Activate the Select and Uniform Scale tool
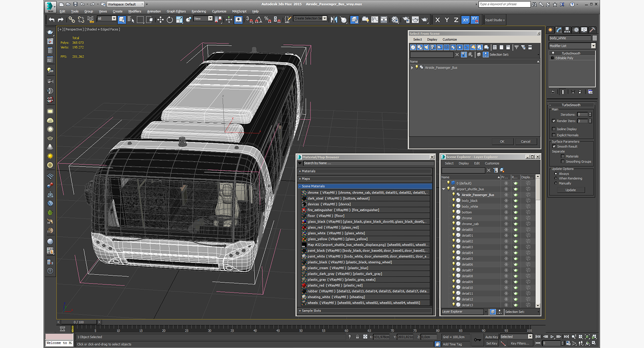The image size is (644, 348). [x=179, y=20]
